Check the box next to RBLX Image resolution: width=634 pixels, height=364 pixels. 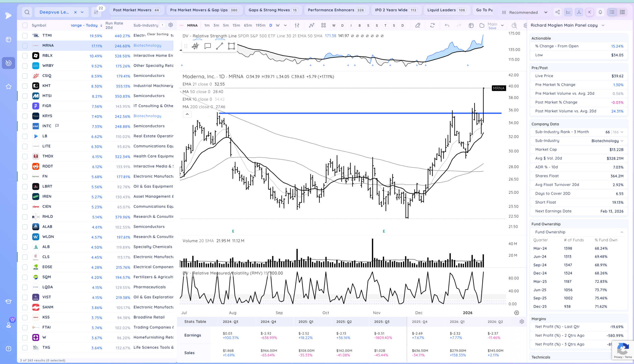point(25,56)
